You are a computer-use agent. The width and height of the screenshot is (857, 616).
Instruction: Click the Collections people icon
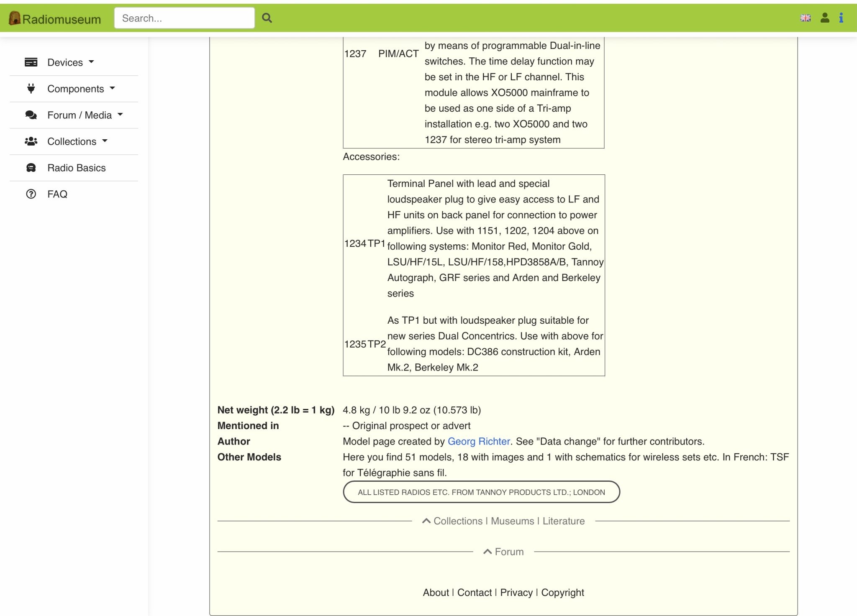tap(31, 141)
